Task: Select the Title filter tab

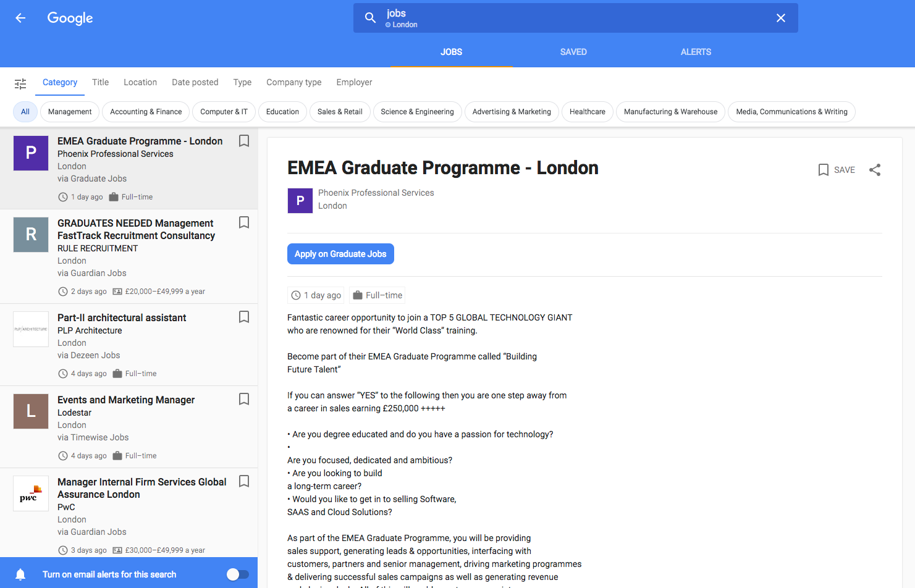Action: [x=100, y=82]
